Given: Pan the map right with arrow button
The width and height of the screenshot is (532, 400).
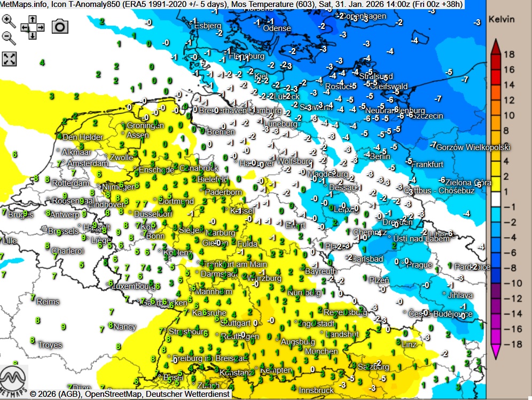Looking at the screenshot, I should tap(41, 27).
